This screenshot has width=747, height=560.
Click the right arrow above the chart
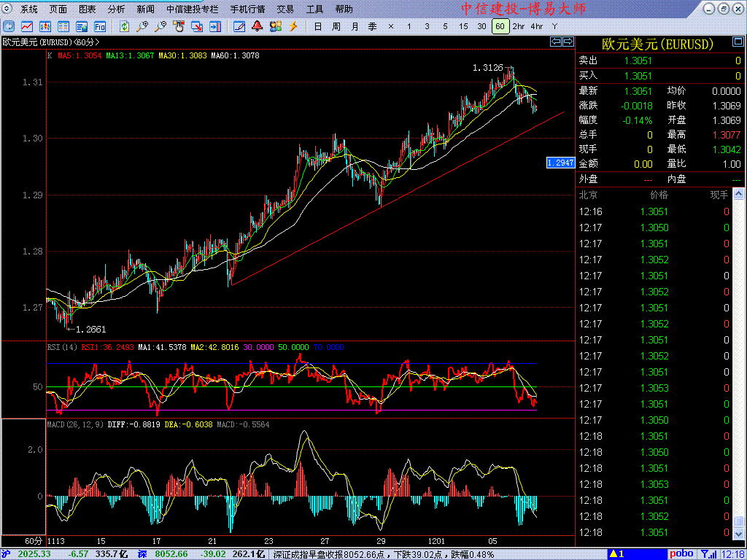click(x=568, y=42)
